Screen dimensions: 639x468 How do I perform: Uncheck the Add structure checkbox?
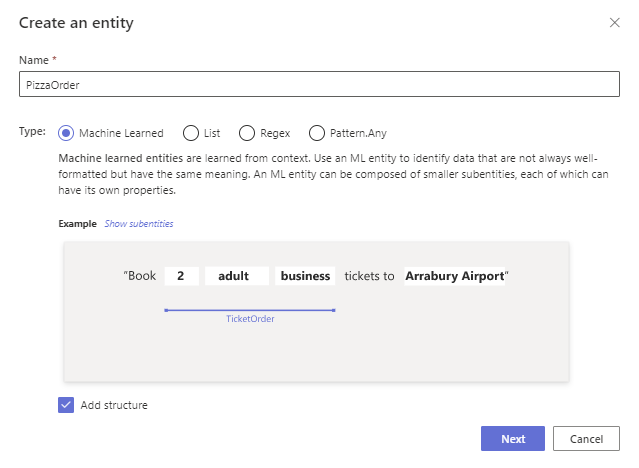tap(67, 405)
